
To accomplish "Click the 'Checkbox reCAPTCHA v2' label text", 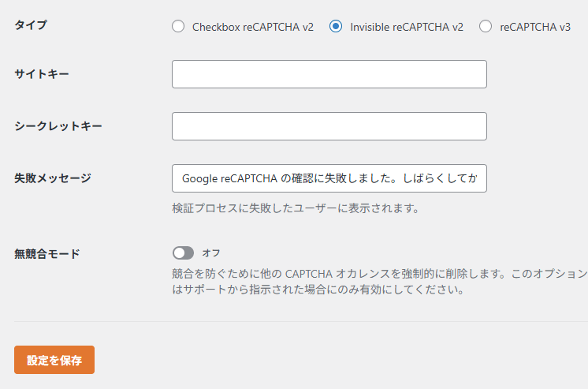I will click(x=252, y=27).
